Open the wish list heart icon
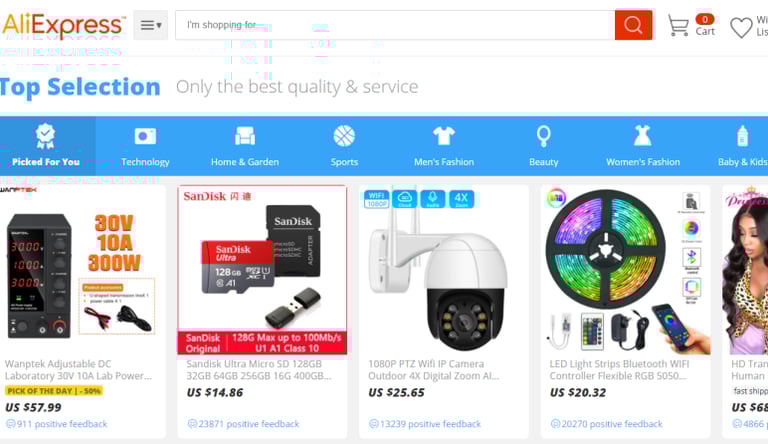The image size is (768, 444). coord(741,27)
